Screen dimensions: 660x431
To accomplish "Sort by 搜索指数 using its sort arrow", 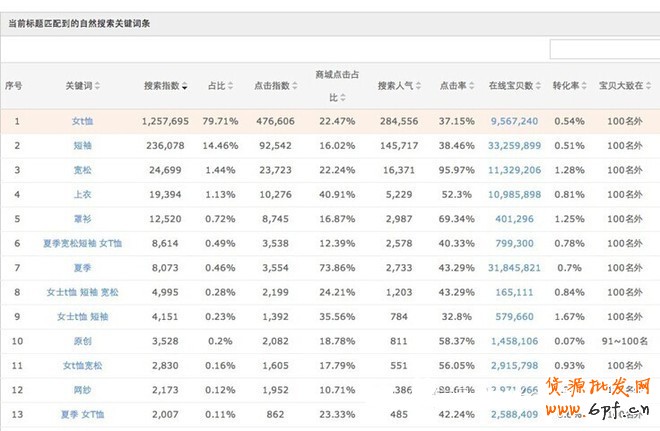I will click(x=185, y=87).
